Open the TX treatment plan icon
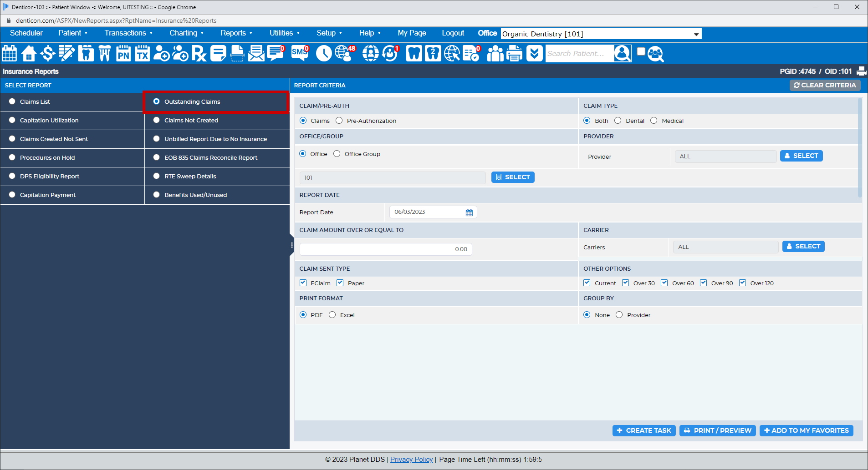 pyautogui.click(x=143, y=53)
